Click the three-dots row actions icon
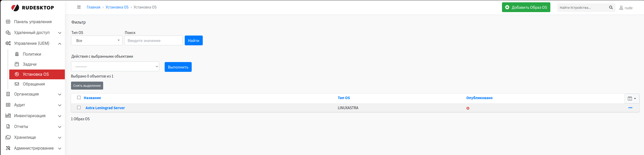The height and width of the screenshot is (155, 644). pos(630,108)
